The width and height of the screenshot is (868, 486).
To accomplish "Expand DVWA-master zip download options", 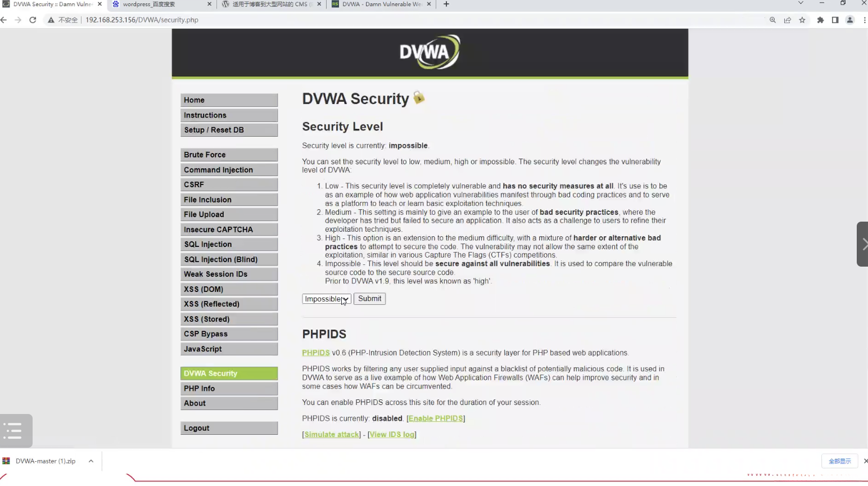I will click(x=91, y=461).
